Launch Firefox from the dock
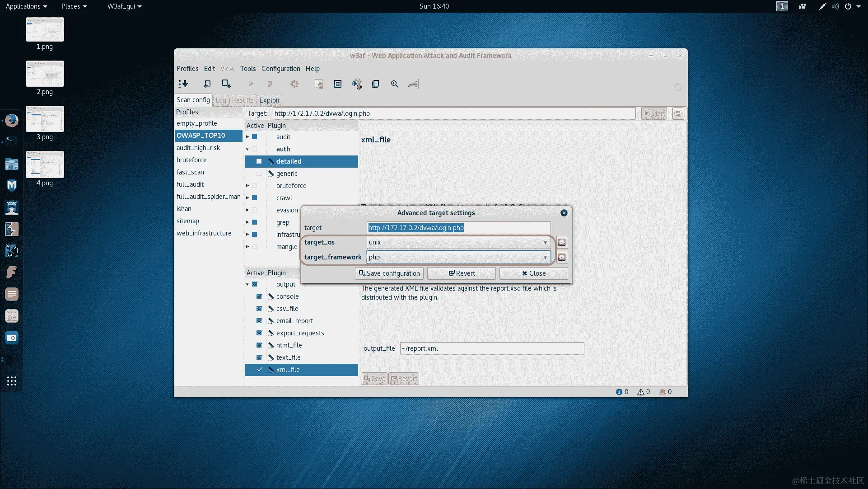 (x=12, y=120)
